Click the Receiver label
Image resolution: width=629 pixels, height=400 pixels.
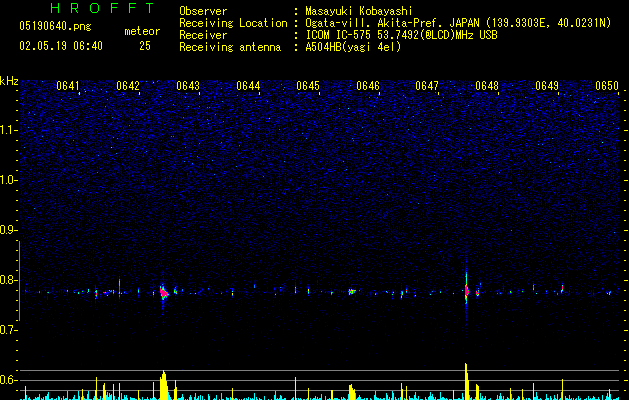click(203, 35)
